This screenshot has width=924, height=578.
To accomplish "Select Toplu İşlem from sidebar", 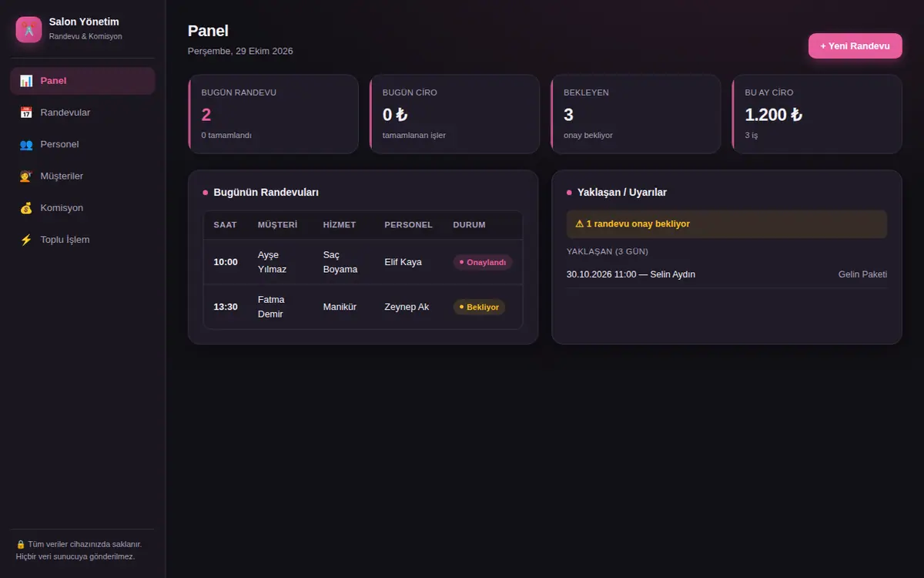I will [82, 240].
